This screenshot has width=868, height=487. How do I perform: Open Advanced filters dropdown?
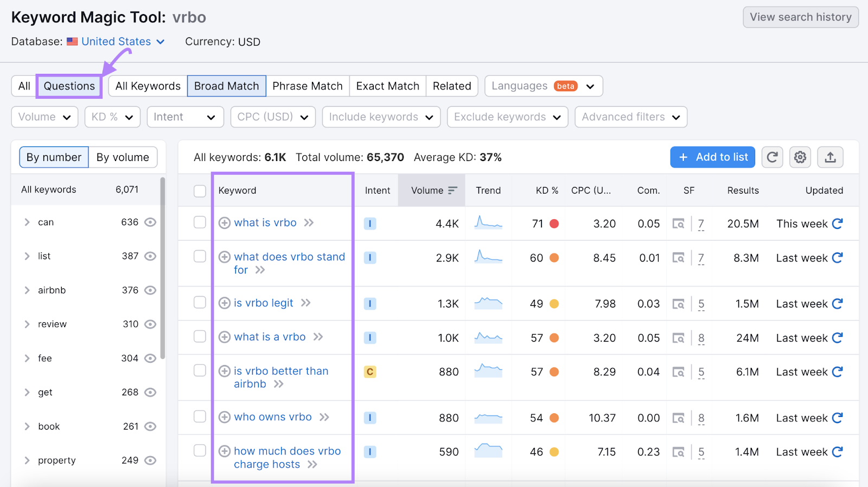click(x=631, y=117)
